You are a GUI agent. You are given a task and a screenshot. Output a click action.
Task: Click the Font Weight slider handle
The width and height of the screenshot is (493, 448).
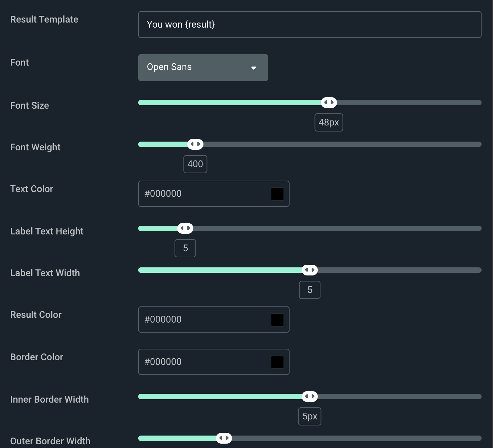[195, 144]
